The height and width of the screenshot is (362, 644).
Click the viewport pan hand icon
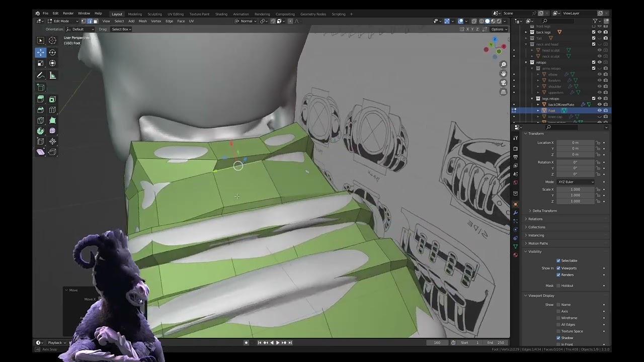click(x=503, y=73)
